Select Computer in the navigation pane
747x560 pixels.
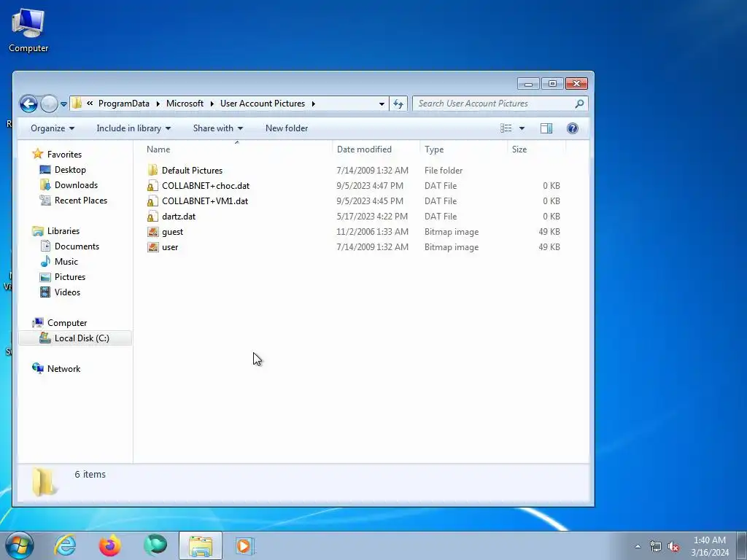point(66,323)
